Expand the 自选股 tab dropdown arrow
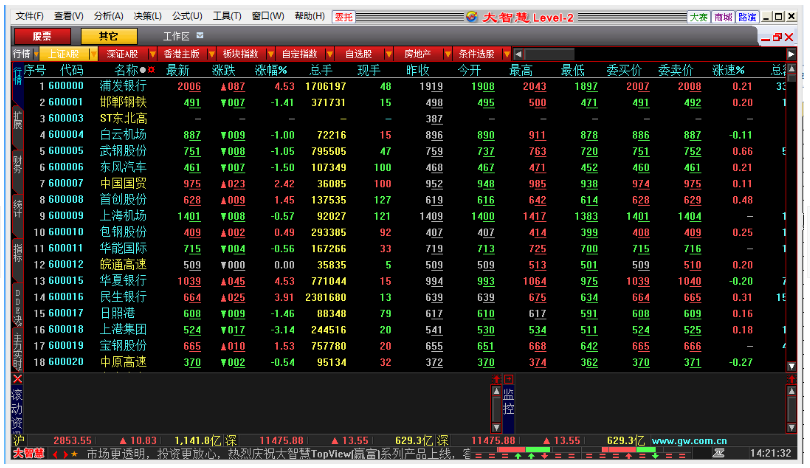810x468 pixels. [388, 54]
